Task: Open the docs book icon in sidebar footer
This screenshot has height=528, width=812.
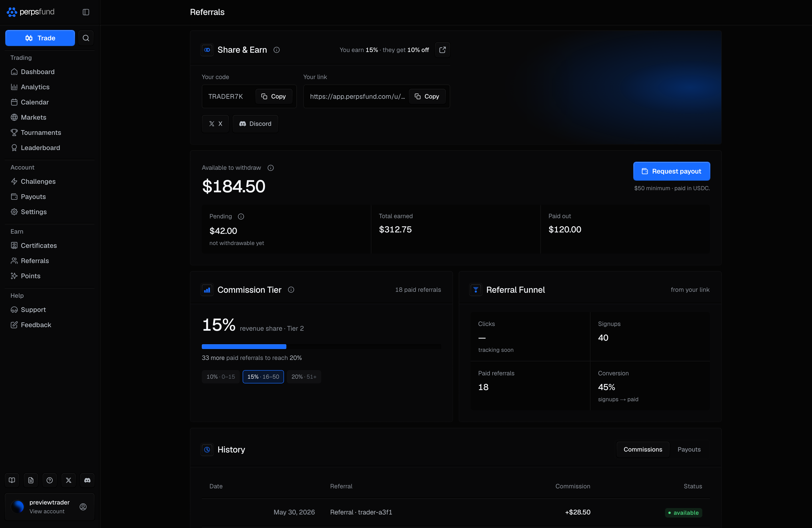Action: [x=12, y=480]
